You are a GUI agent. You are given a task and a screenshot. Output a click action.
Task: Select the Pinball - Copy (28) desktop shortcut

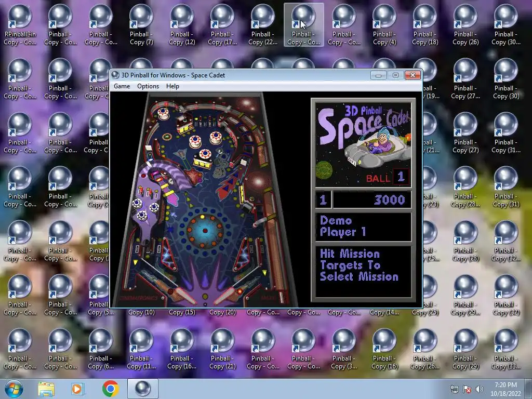coord(465,242)
